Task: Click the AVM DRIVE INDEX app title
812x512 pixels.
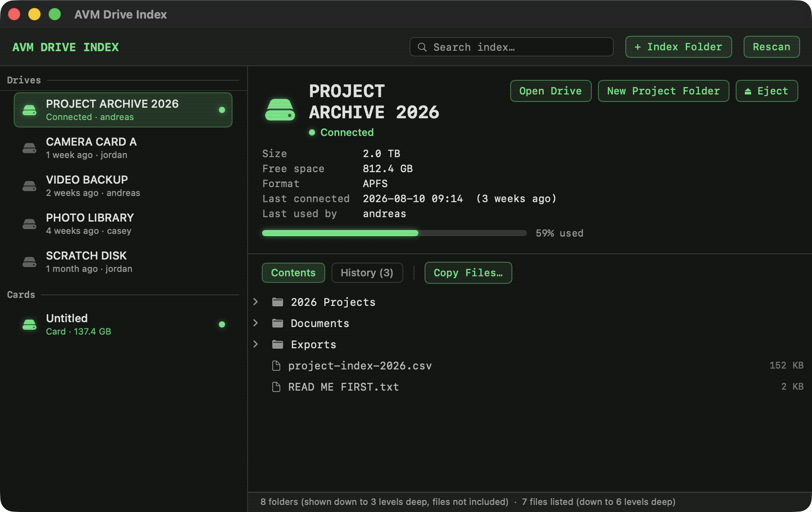Action: (x=66, y=47)
